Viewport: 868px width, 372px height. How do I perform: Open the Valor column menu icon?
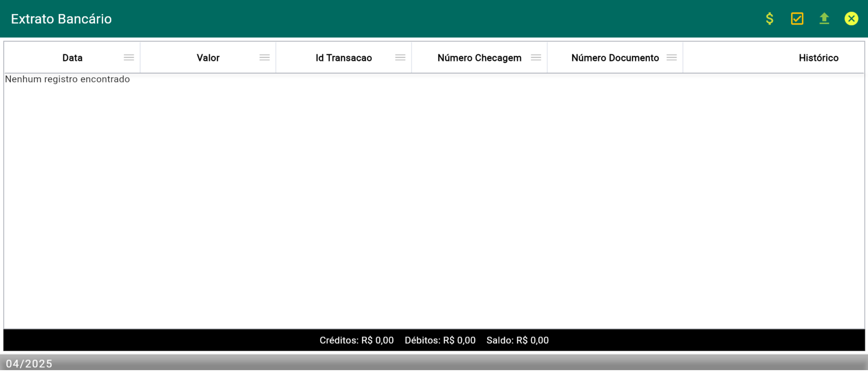tap(264, 58)
